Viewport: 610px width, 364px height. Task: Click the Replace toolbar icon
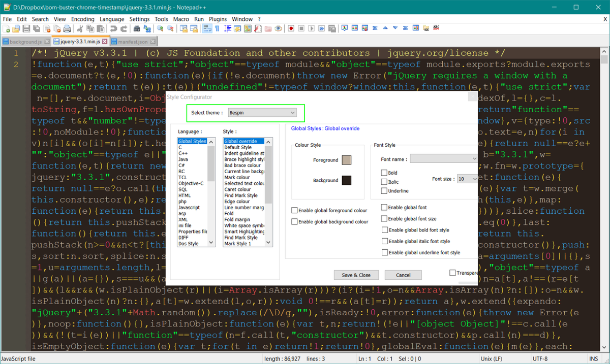click(147, 28)
